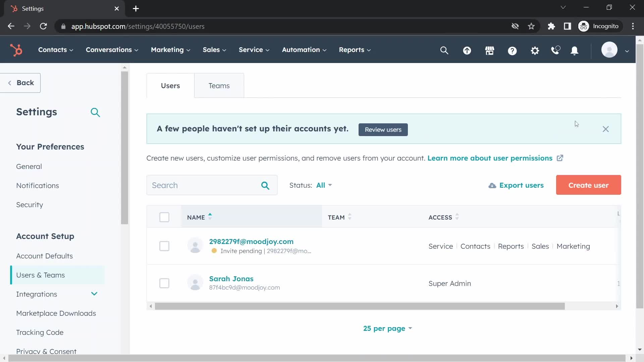Click the HubSpot sprocket logo icon

tap(16, 50)
